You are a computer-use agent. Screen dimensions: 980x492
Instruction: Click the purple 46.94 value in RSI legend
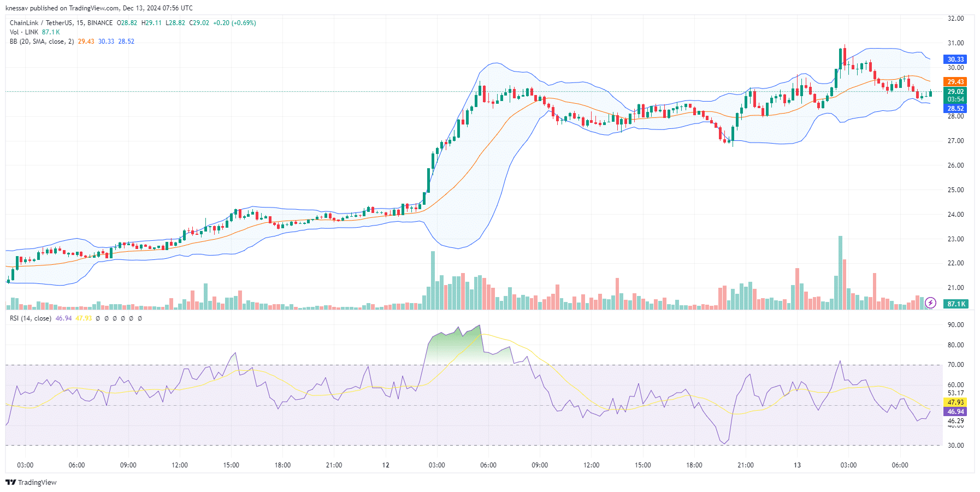[x=63, y=318]
